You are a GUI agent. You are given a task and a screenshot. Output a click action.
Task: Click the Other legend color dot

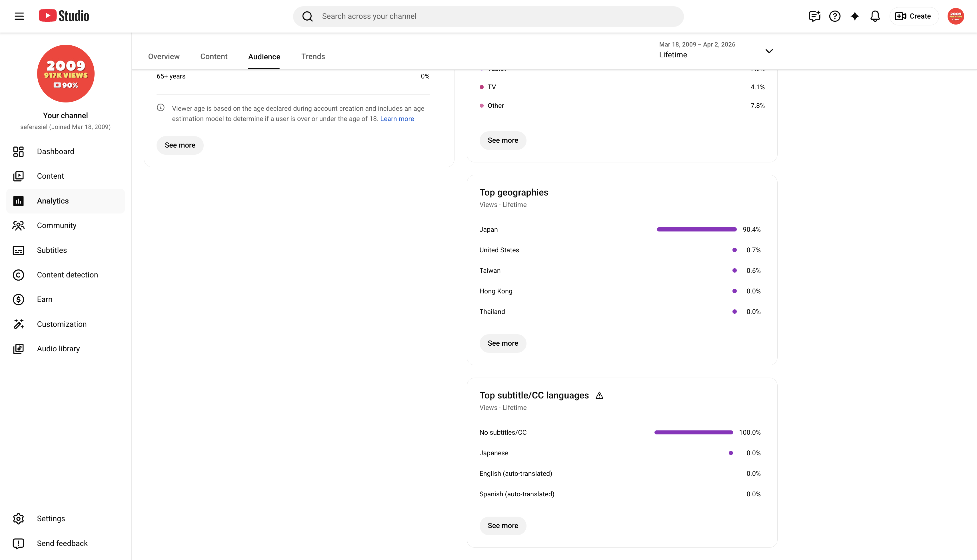(x=482, y=106)
